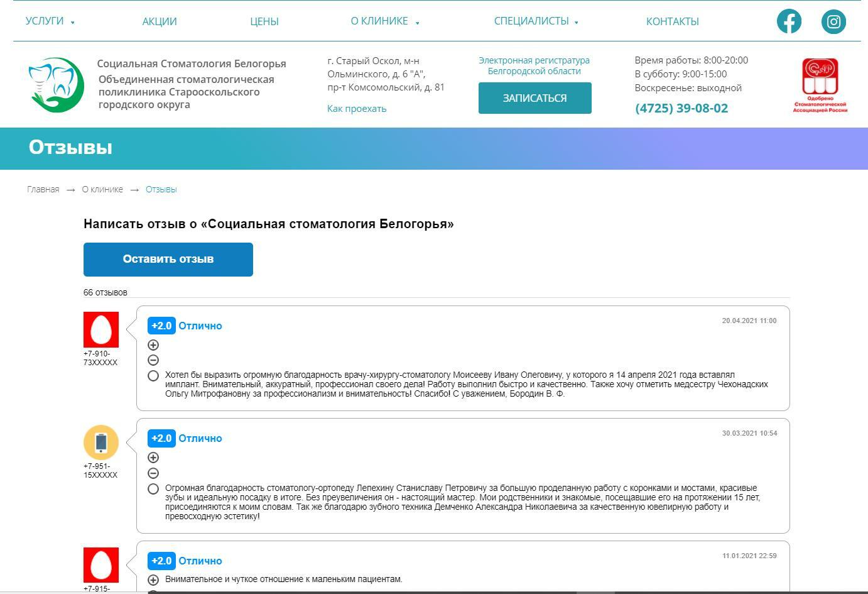
Task: Click the +2.0 rating badge dated 11.01.2021
Action: (161, 561)
